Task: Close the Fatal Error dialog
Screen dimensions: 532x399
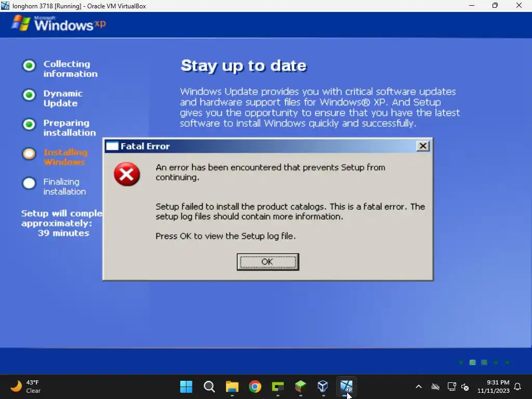Action: point(423,146)
